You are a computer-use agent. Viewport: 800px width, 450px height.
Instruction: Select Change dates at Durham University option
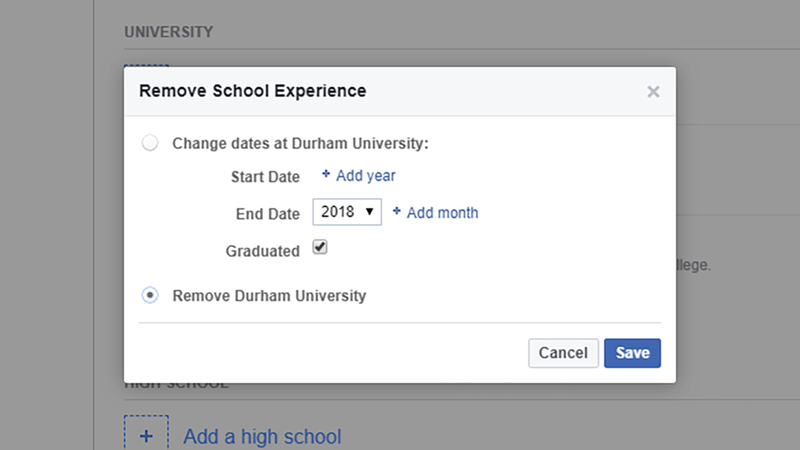pos(150,143)
